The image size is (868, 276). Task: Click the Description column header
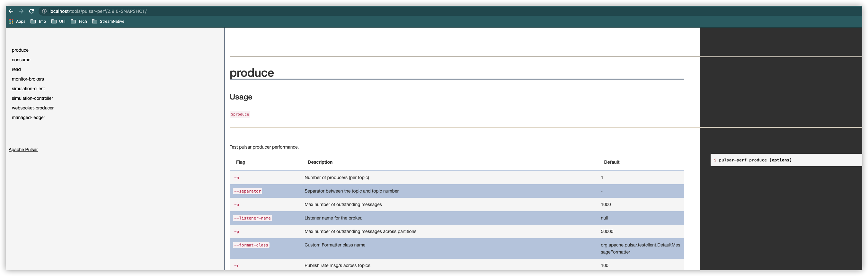point(320,162)
